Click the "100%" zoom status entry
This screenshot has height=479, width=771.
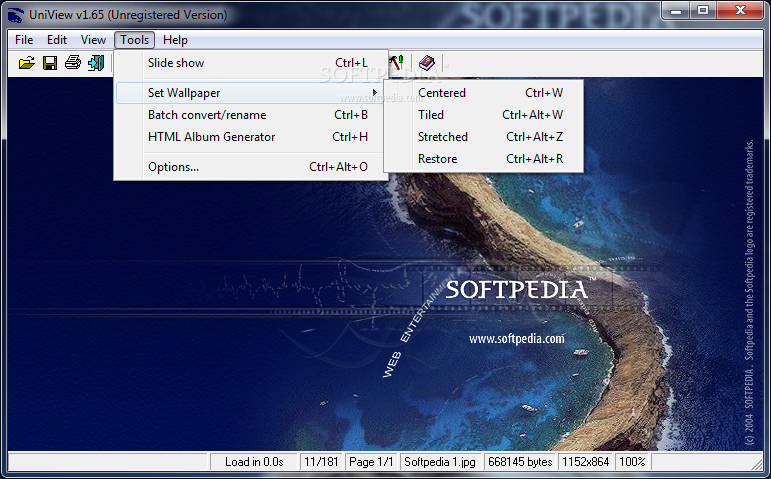pyautogui.click(x=632, y=462)
